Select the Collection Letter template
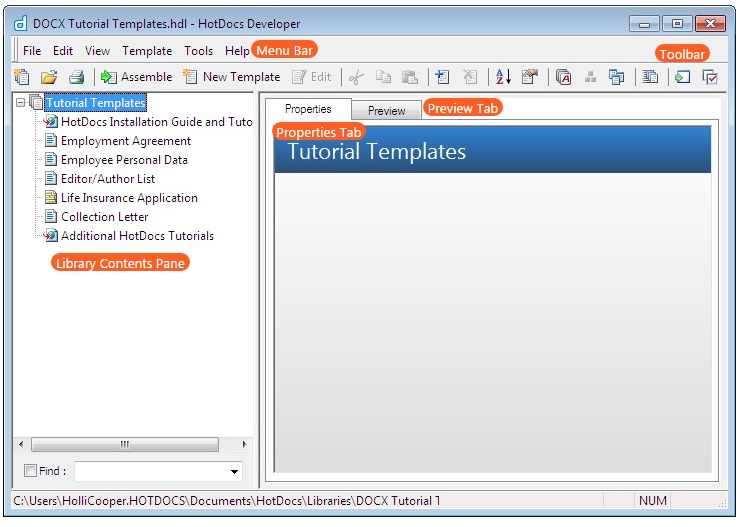 (104, 216)
